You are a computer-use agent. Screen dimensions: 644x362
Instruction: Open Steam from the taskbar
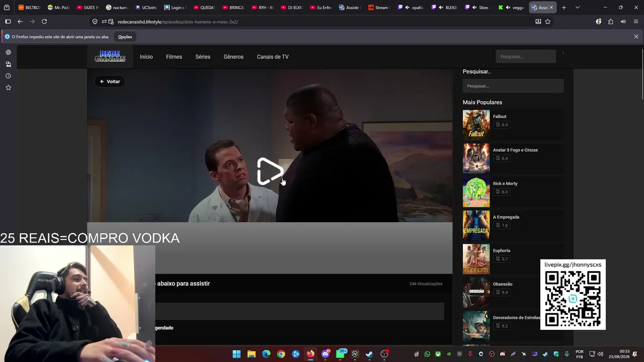369,354
